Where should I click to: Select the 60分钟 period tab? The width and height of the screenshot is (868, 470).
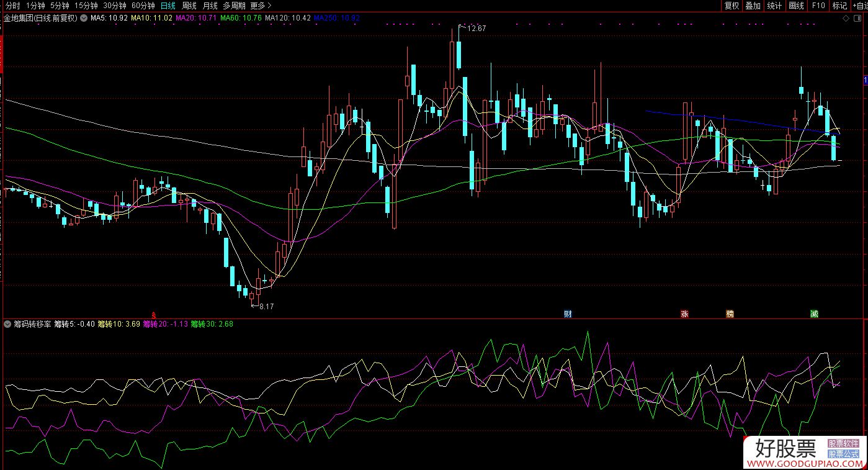click(143, 6)
